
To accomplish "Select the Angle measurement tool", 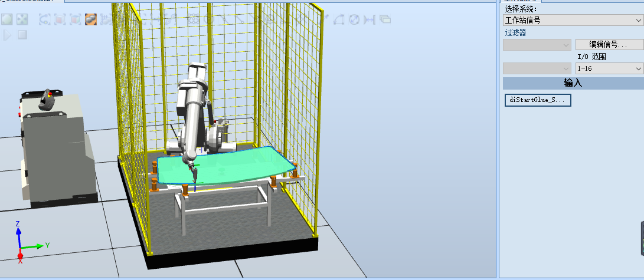I will point(339,19).
